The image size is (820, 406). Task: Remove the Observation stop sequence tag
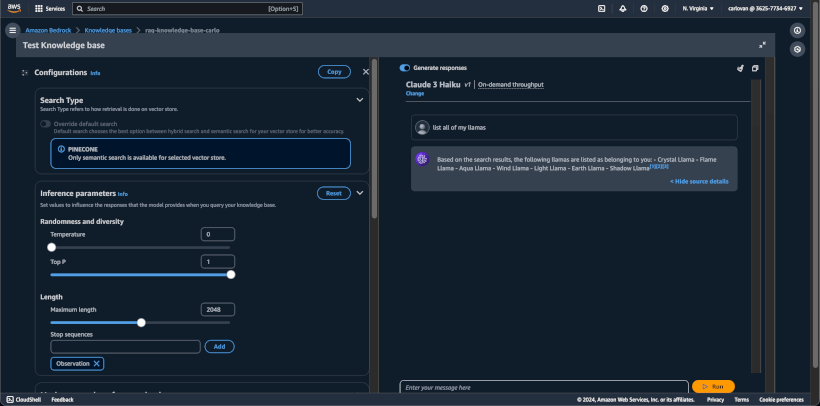[97, 364]
